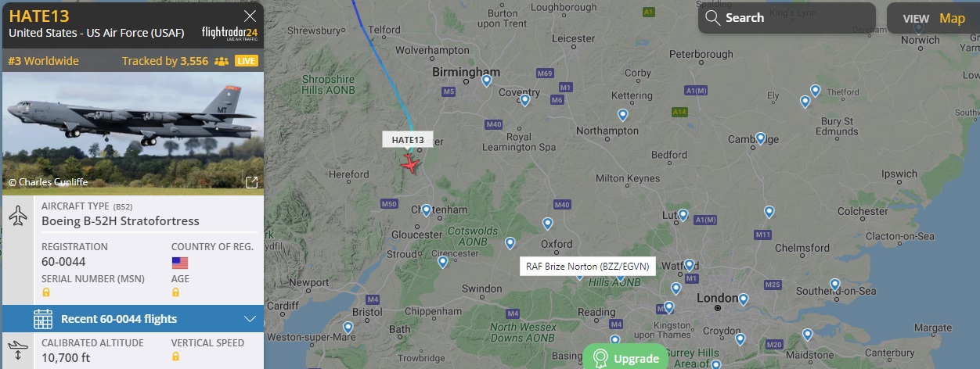Click the Search input field

point(787,18)
